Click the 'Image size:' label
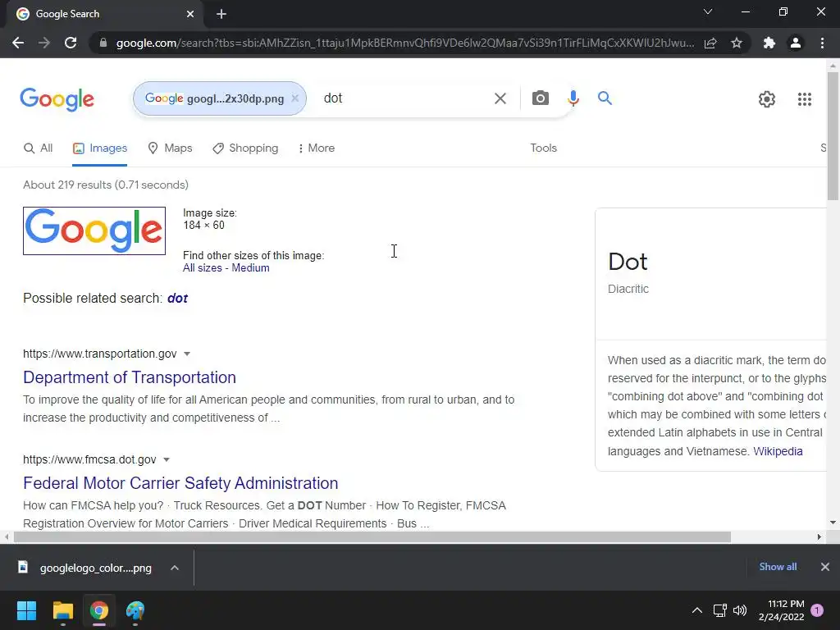 pyautogui.click(x=209, y=213)
